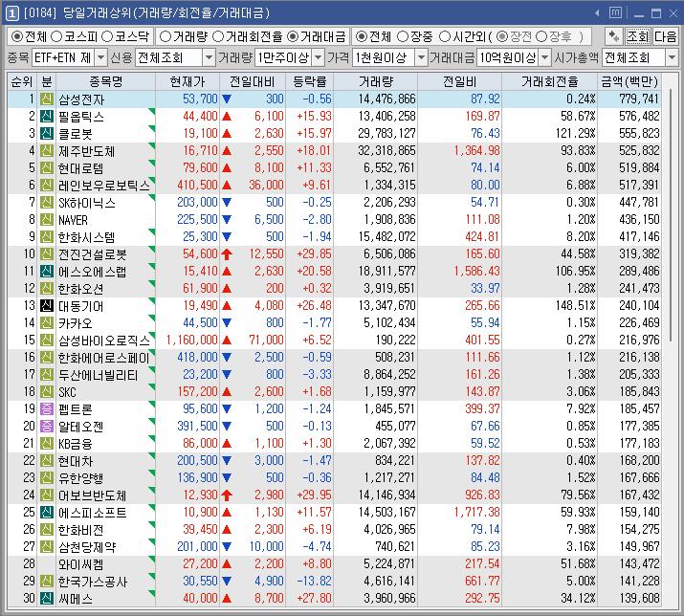The height and width of the screenshot is (616, 684).
Task: Click the window number 1 icon in title bar
Action: coord(11,13)
